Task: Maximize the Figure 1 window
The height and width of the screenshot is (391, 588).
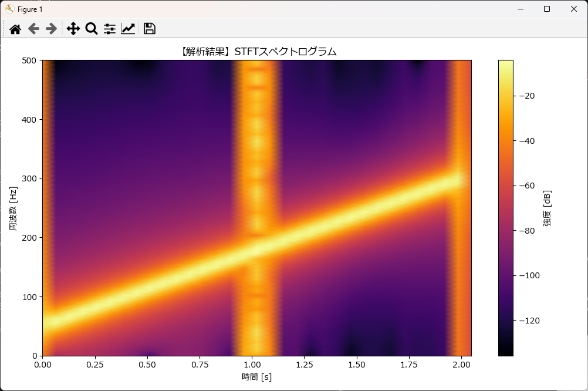Action: click(x=546, y=9)
